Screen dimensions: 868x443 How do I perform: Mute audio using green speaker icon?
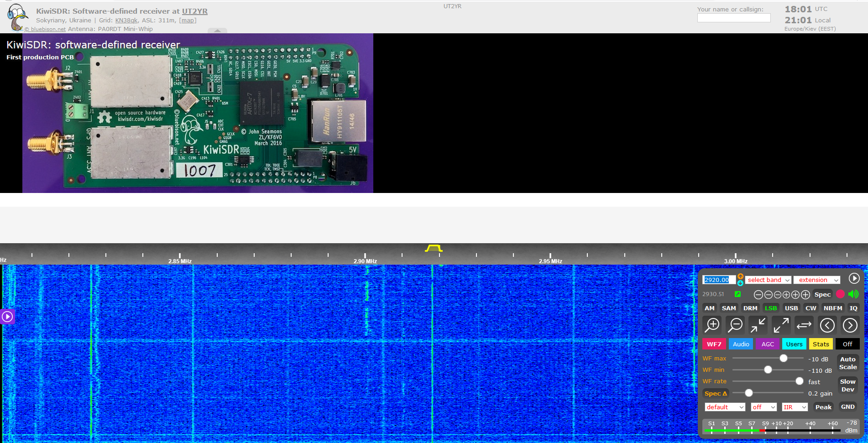click(853, 294)
